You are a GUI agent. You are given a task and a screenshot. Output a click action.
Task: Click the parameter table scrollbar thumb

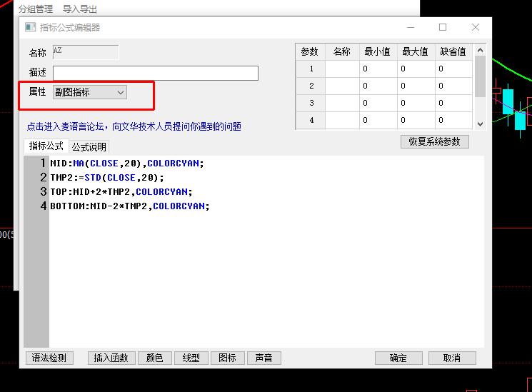point(480,76)
